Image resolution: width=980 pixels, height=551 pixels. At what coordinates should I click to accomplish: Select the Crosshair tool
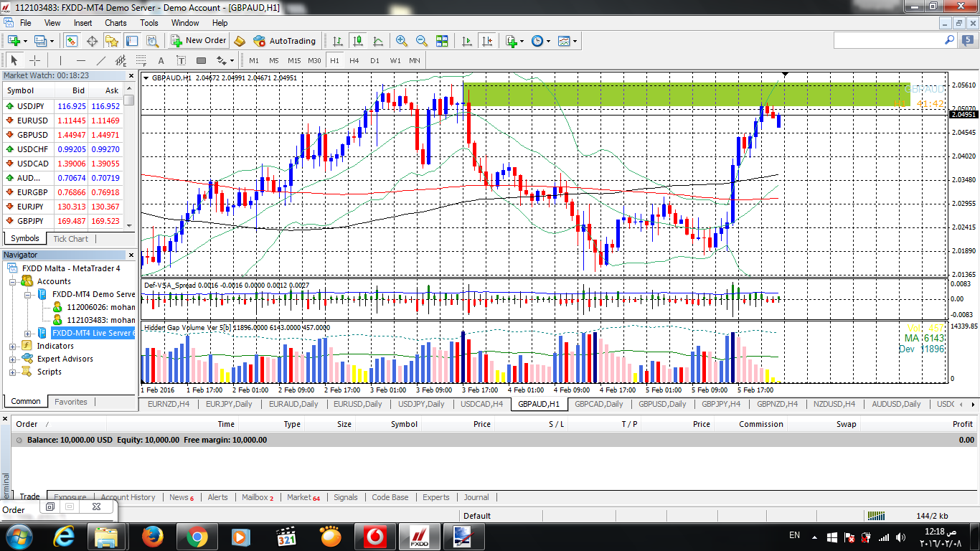coord(34,60)
